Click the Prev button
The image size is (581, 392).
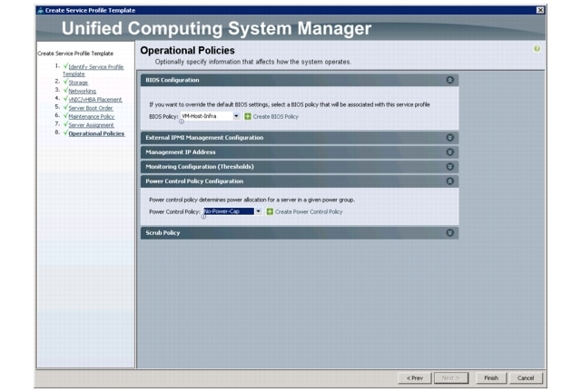pos(414,377)
